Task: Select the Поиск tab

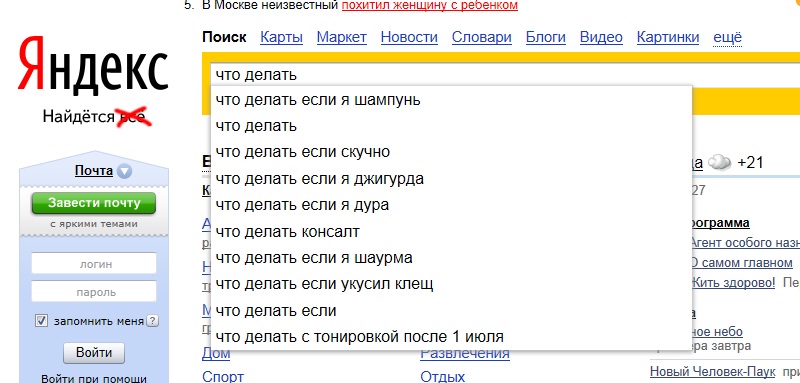Action: coord(224,37)
